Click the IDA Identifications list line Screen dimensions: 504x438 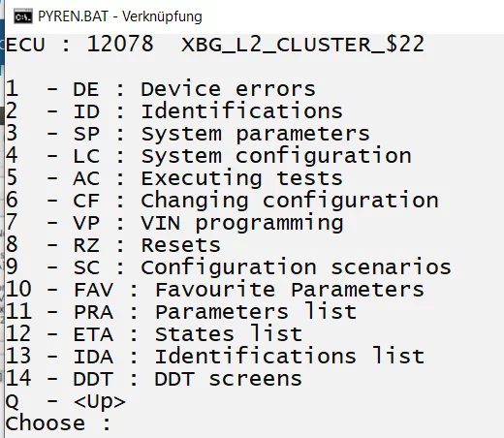point(215,357)
